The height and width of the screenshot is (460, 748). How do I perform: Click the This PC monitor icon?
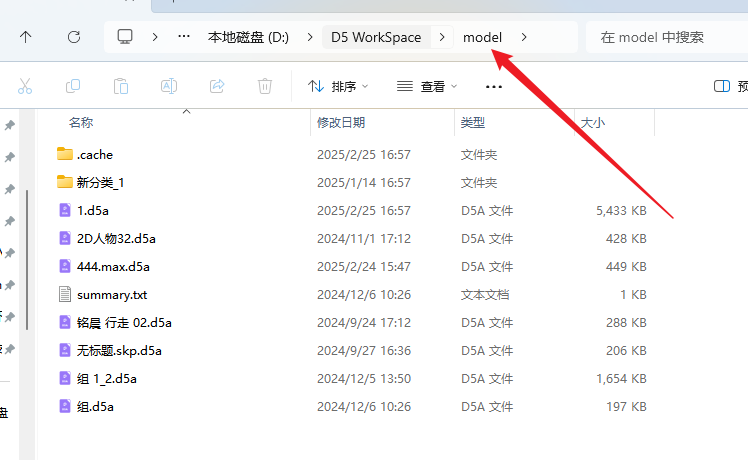pyautogui.click(x=125, y=37)
